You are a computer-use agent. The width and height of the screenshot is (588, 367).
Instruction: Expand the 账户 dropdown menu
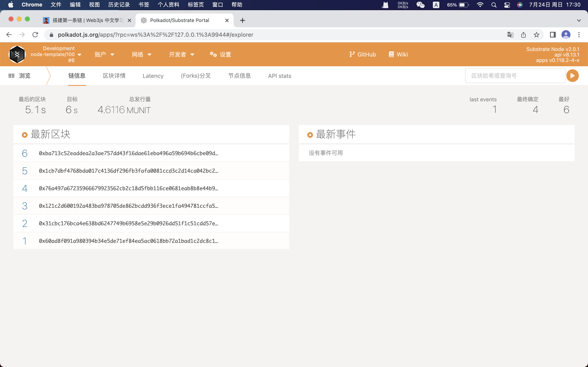[x=104, y=54]
